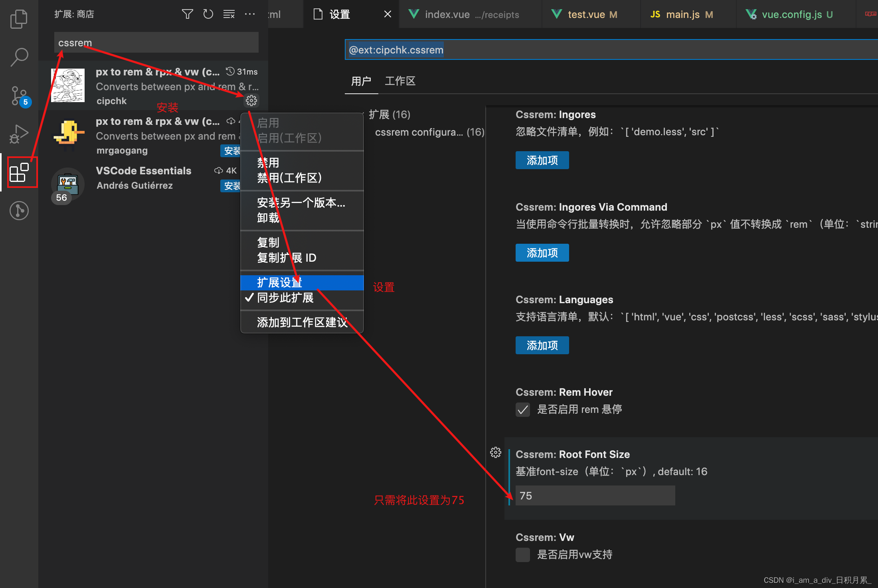Choose 复制 in the context menu
Screen dimensions: 878x588
pos(302,243)
